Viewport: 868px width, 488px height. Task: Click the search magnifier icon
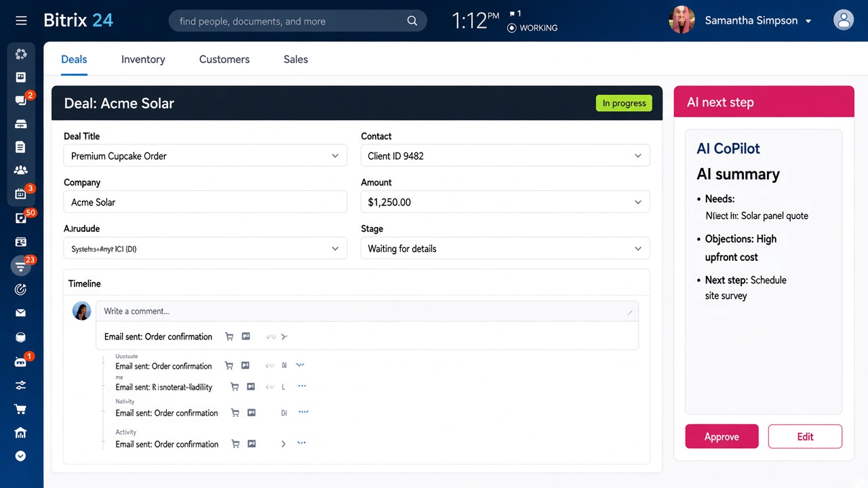click(412, 21)
